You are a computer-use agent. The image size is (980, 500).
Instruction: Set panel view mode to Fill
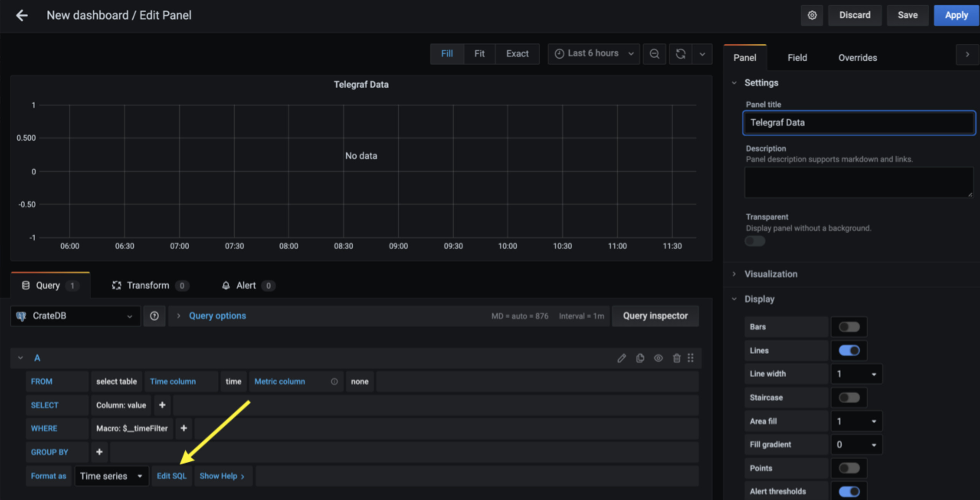click(447, 54)
